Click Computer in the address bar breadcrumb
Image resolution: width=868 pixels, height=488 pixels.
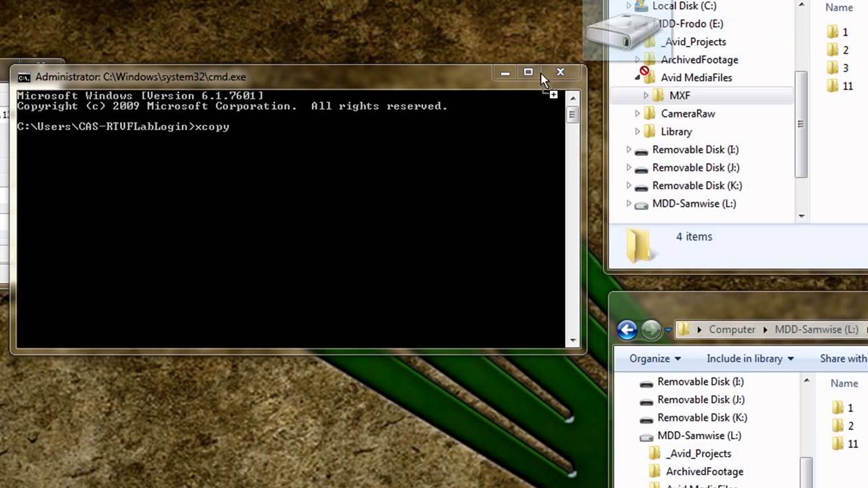coord(732,329)
